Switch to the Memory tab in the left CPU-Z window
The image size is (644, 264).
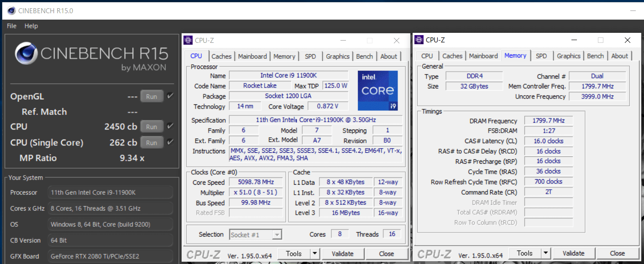284,57
